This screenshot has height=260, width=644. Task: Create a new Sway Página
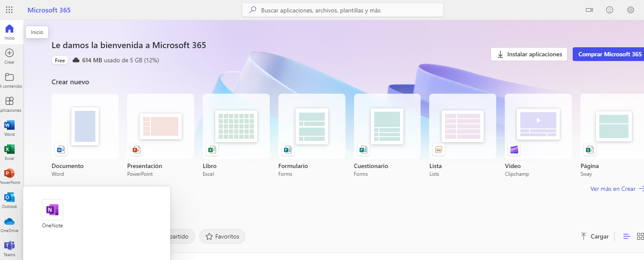point(612,135)
